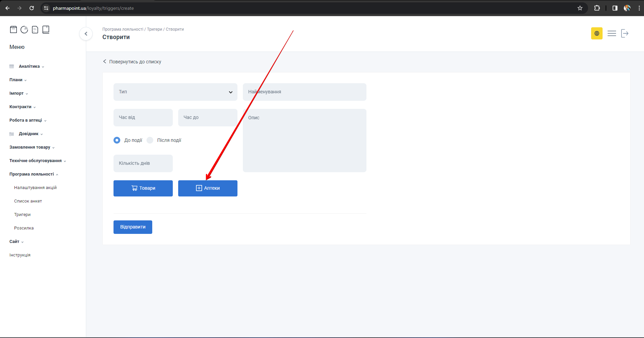Screen dimensions: 644x338
Task: Open "Тригери" in the sidebar submenu
Action: (x=22, y=215)
